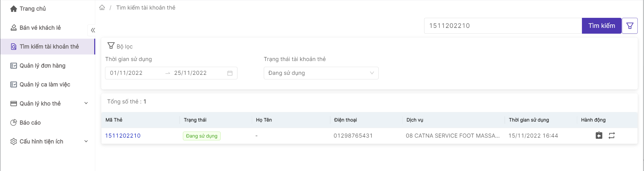
Task: Open card number 1511202210 link
Action: pyautogui.click(x=123, y=136)
